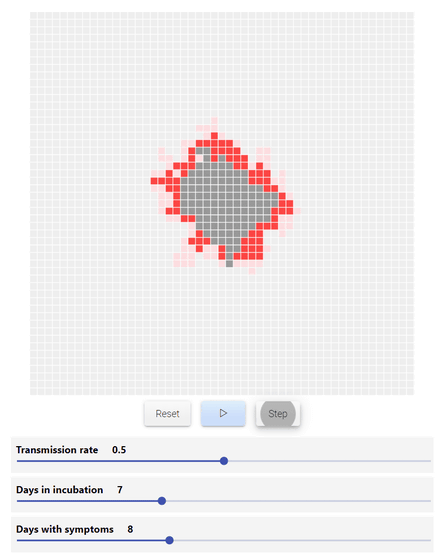
Task: Click the far right end of Days in incubation track
Action: [430, 501]
